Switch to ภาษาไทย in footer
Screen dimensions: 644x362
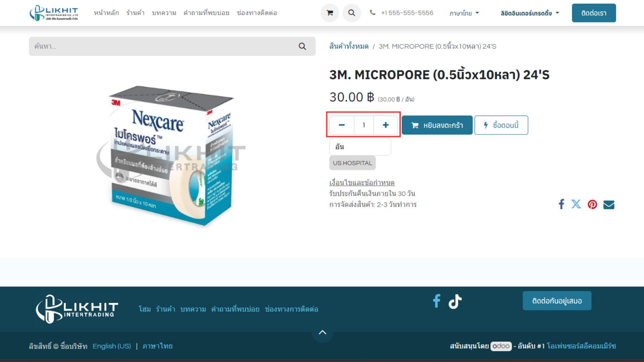pos(157,346)
